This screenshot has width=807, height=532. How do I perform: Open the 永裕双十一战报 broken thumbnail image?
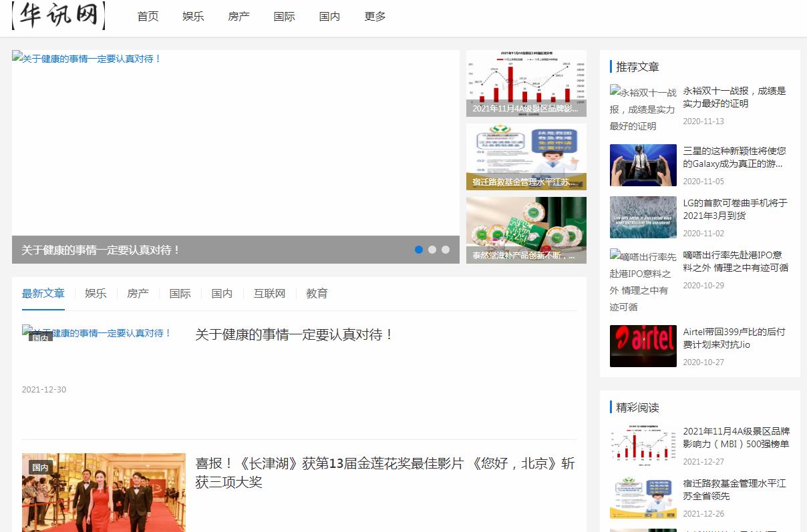point(643,108)
